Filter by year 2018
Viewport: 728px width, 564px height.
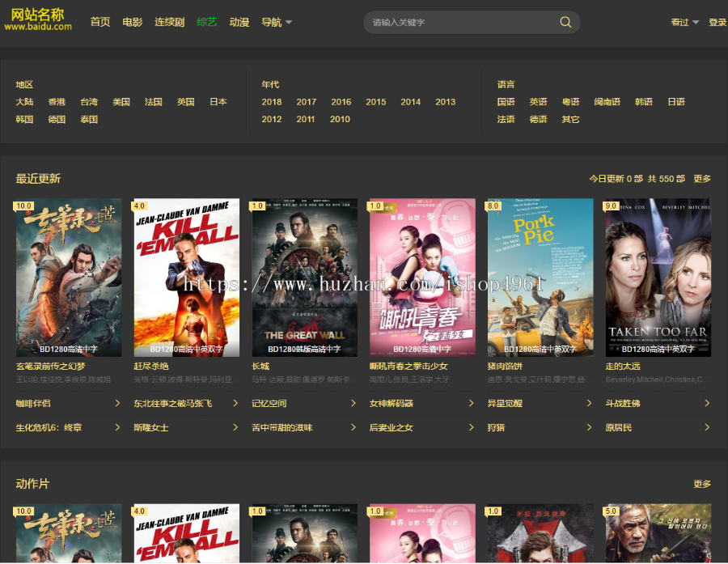click(x=272, y=102)
